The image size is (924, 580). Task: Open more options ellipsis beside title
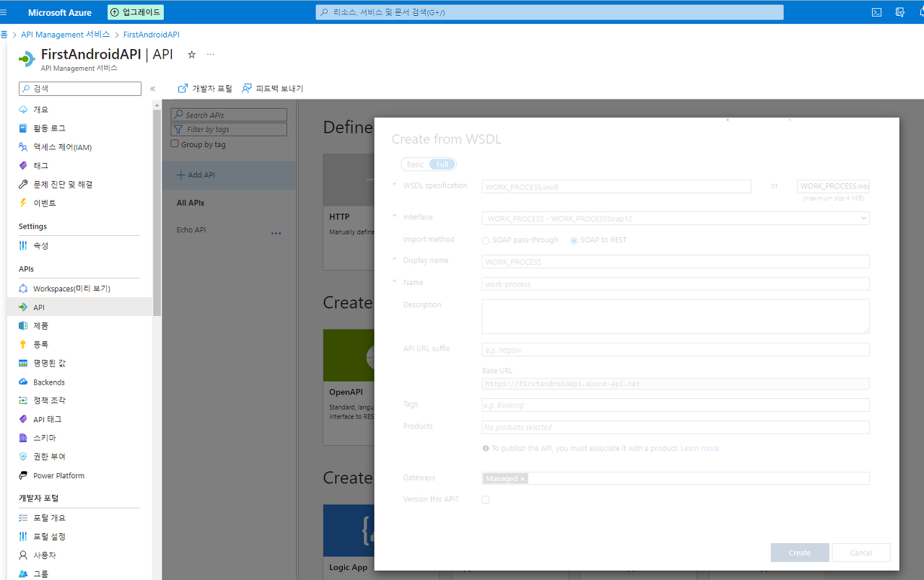(211, 55)
